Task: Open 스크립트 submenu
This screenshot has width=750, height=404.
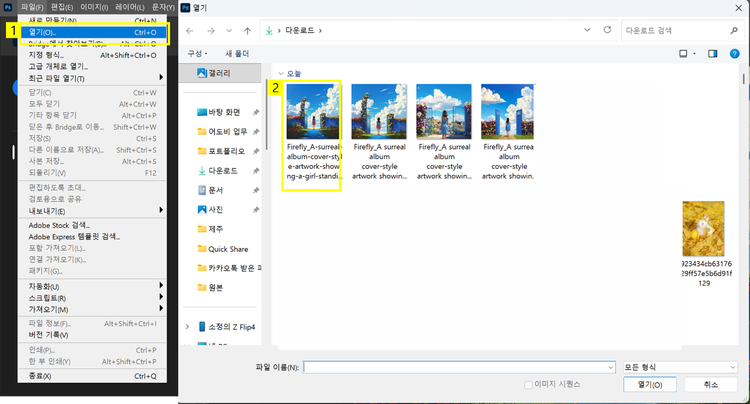Action: (92, 298)
